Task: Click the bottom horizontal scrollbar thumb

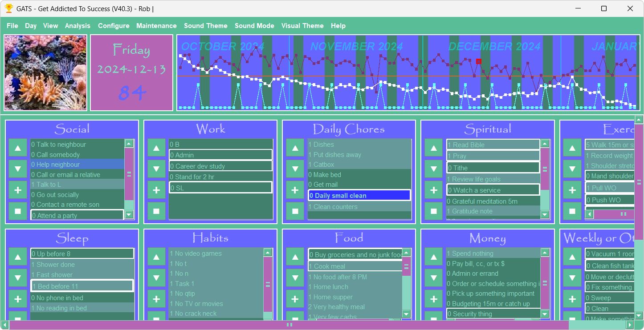Action: [289, 325]
